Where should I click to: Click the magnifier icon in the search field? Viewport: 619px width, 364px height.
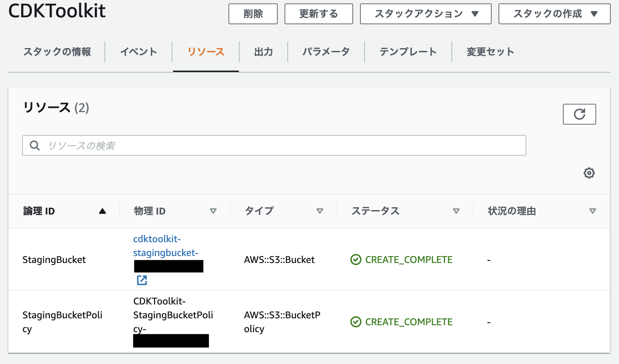pyautogui.click(x=35, y=145)
